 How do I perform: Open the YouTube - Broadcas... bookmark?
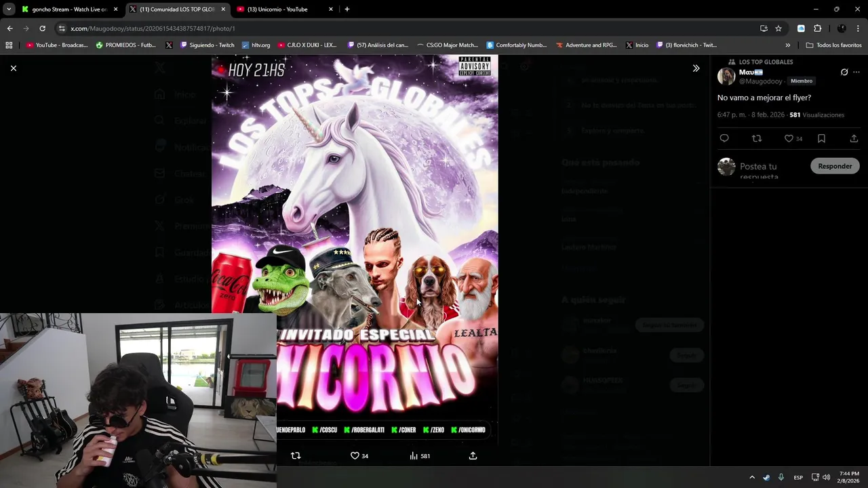tap(57, 45)
